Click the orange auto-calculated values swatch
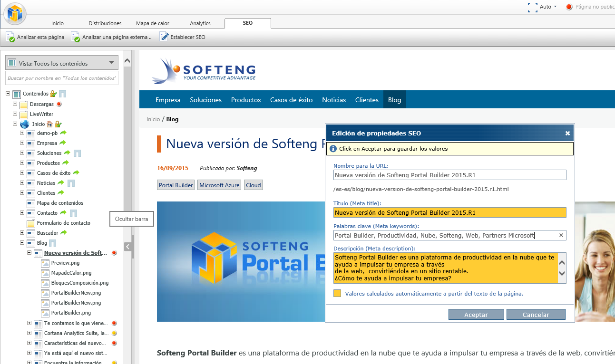This screenshot has width=615, height=364. tap(337, 294)
